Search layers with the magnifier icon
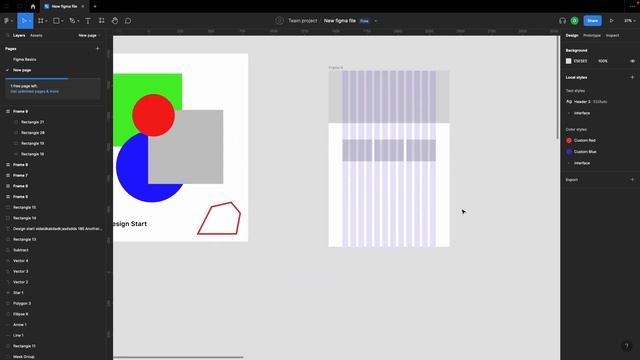 [7, 36]
